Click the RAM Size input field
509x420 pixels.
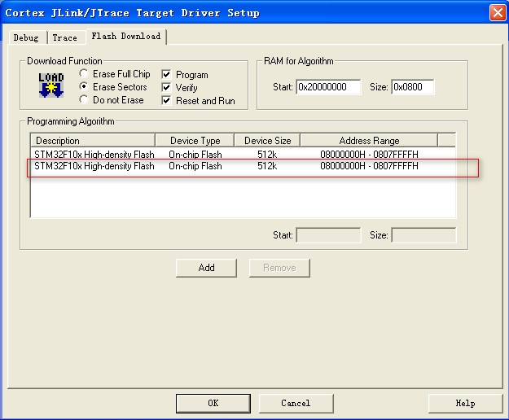tap(412, 87)
